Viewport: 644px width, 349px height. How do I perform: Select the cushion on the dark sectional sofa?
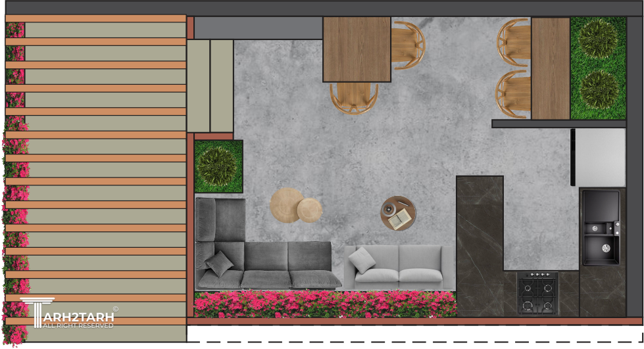pyautogui.click(x=219, y=264)
